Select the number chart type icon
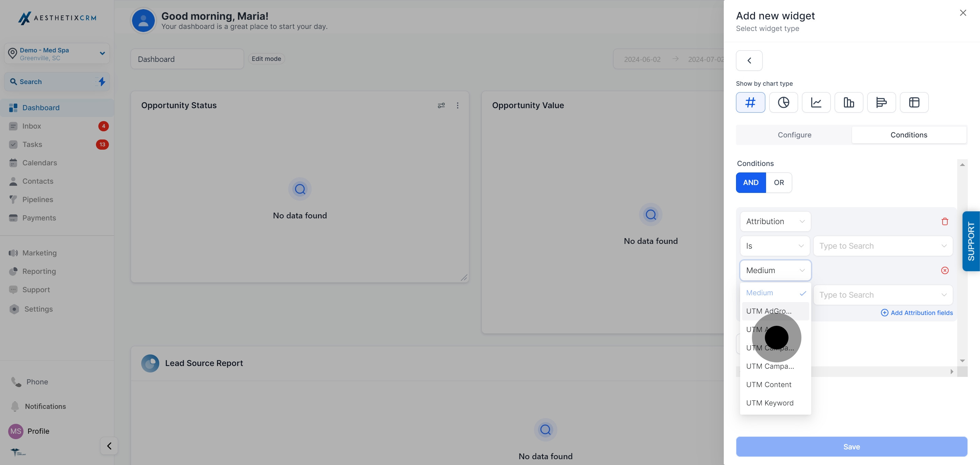 tap(750, 102)
